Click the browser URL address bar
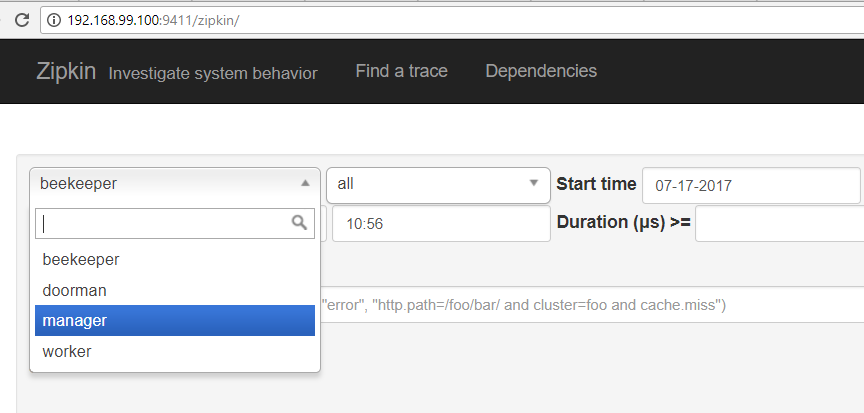 (x=450, y=19)
